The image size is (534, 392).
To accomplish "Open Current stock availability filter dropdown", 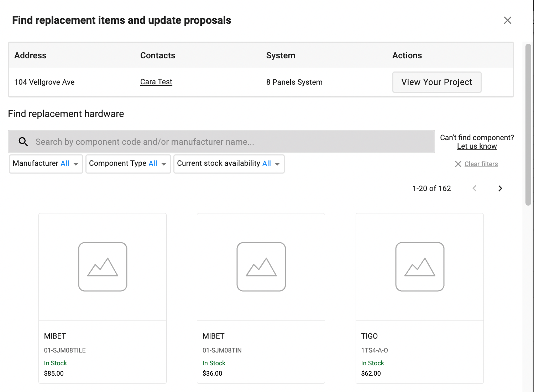I will [x=229, y=164].
